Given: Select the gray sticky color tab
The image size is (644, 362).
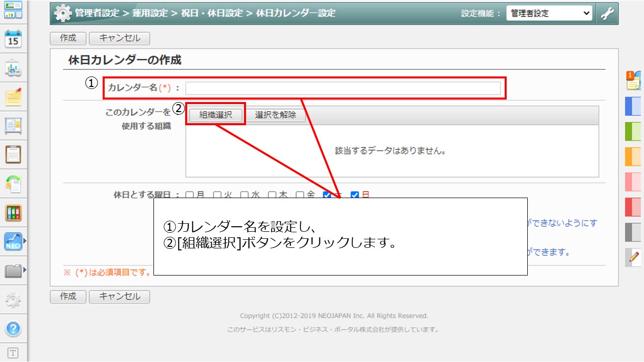Looking at the screenshot, I should pyautogui.click(x=633, y=232).
